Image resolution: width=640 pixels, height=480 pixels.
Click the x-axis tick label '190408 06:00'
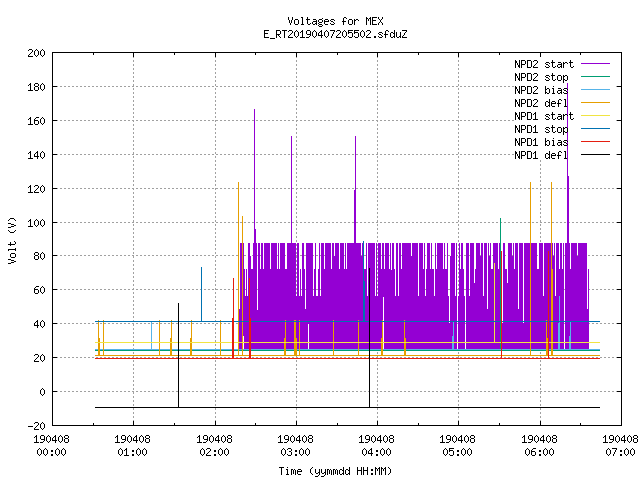click(539, 446)
